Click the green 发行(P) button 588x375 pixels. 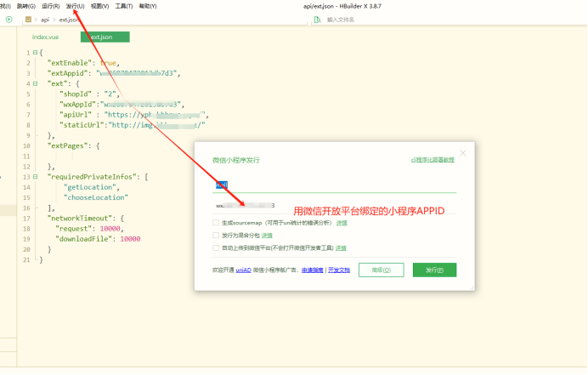[434, 270]
